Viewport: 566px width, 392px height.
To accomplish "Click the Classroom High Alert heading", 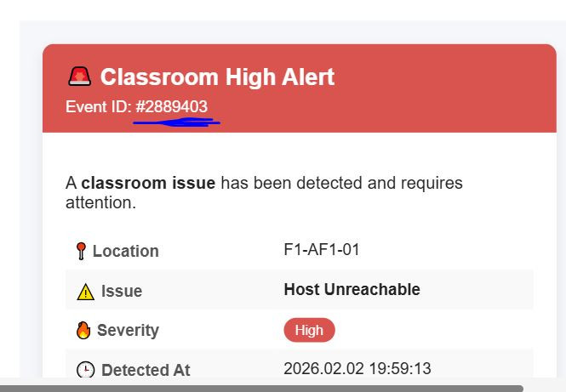I will click(218, 77).
